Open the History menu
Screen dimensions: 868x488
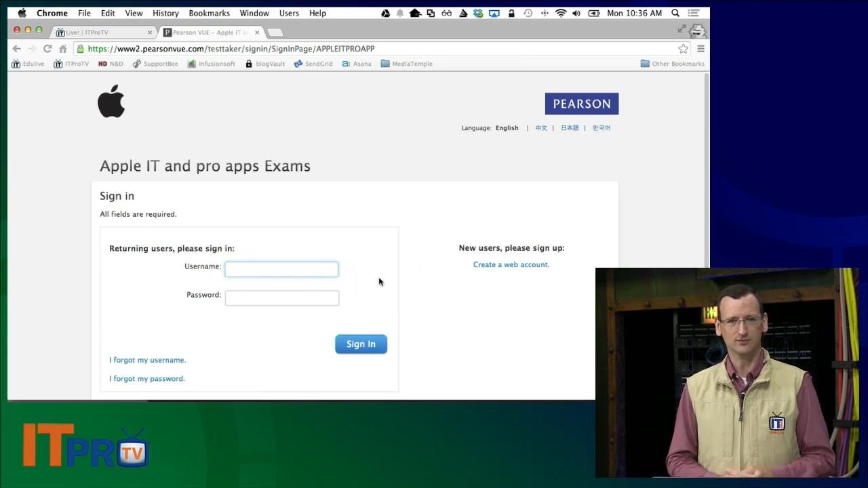tap(165, 13)
